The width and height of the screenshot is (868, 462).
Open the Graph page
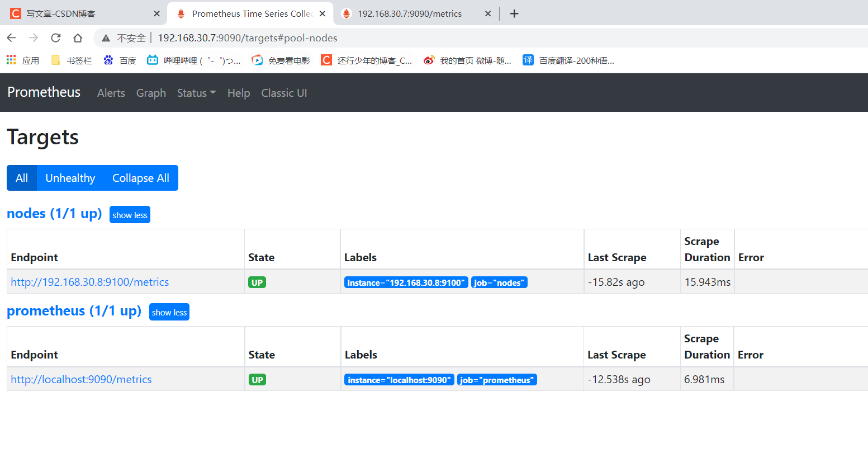[x=151, y=93]
